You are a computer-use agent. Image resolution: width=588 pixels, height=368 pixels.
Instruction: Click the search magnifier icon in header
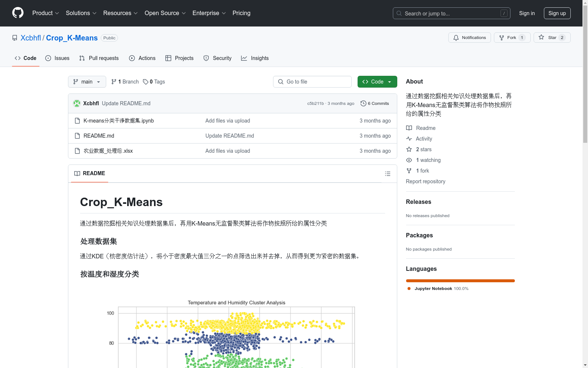click(x=399, y=13)
